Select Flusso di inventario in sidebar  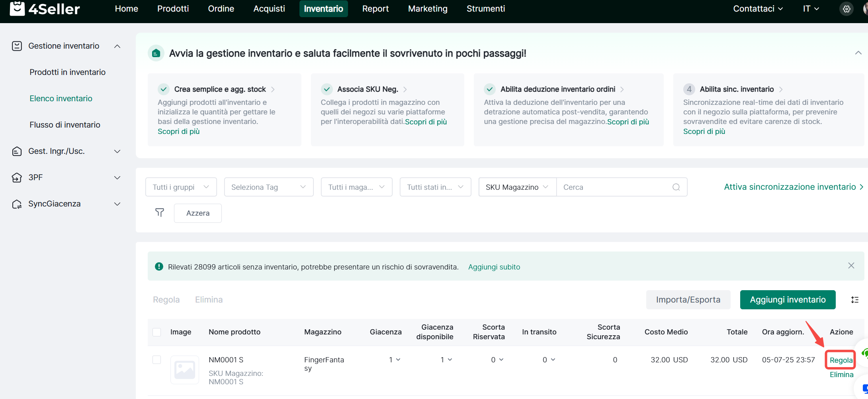click(65, 125)
